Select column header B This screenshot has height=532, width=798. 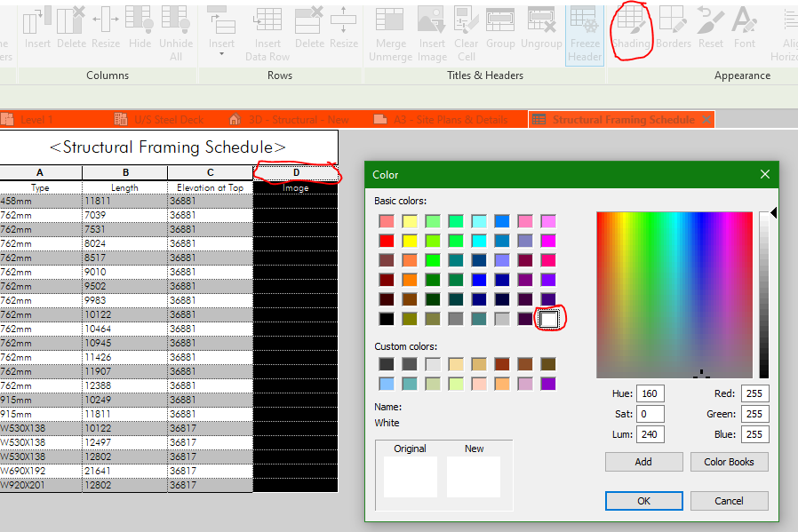[125, 172]
